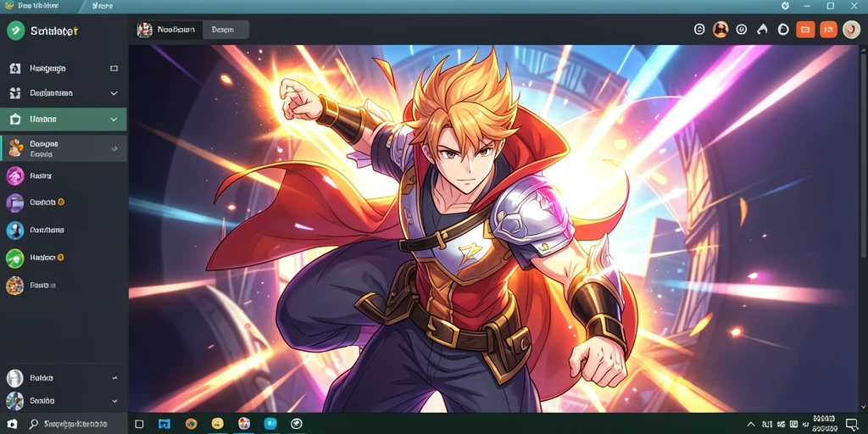
Task: Click the white-gray avatar near sidebar bottom
Action: pyautogui.click(x=15, y=378)
